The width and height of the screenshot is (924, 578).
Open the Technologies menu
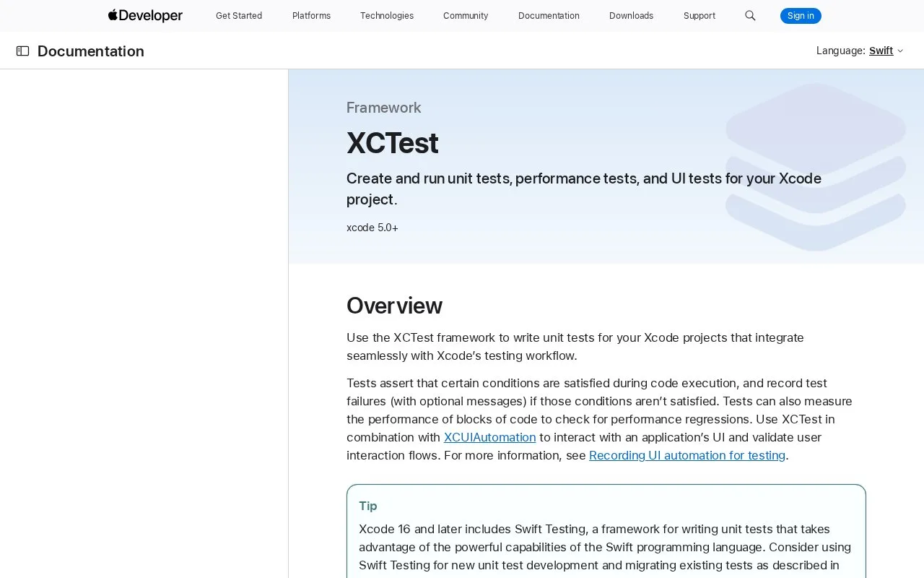click(x=387, y=15)
